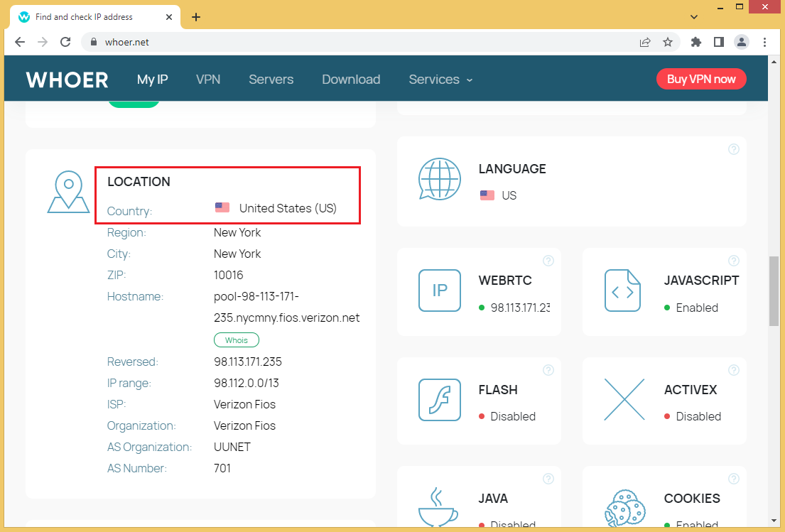This screenshot has width=785, height=532.
Task: Open help for the JavaScript card
Action: point(733,261)
